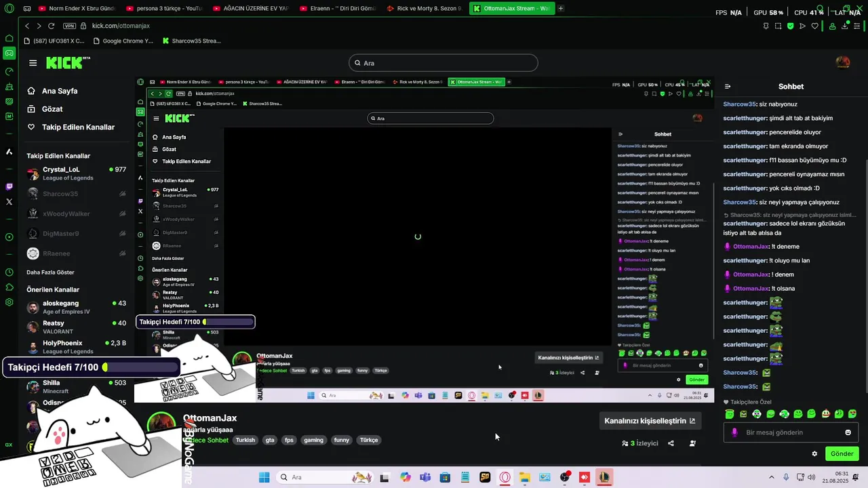Click the Ara search field on Kick
The width and height of the screenshot is (868, 488).
pos(443,63)
